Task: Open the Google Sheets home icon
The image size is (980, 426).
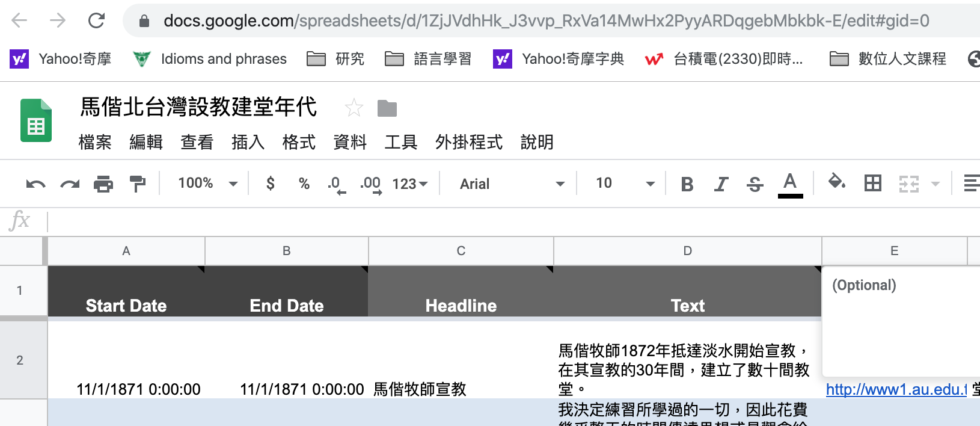Action: click(x=36, y=120)
